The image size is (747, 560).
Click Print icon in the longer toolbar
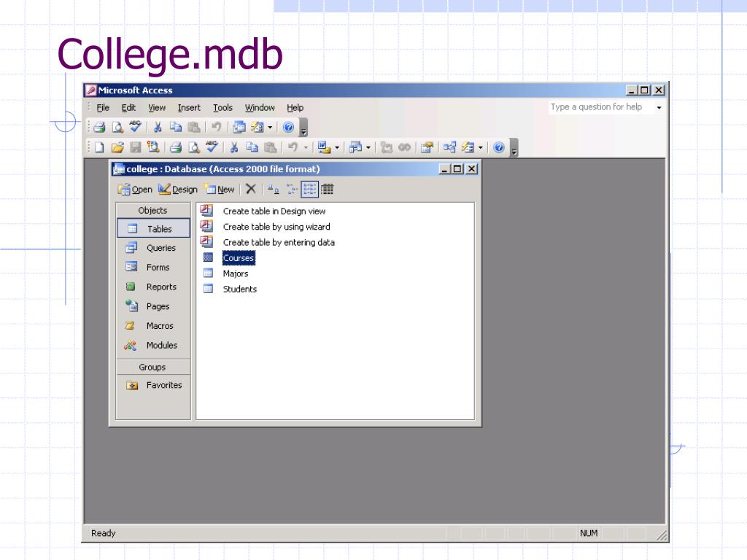(176, 147)
